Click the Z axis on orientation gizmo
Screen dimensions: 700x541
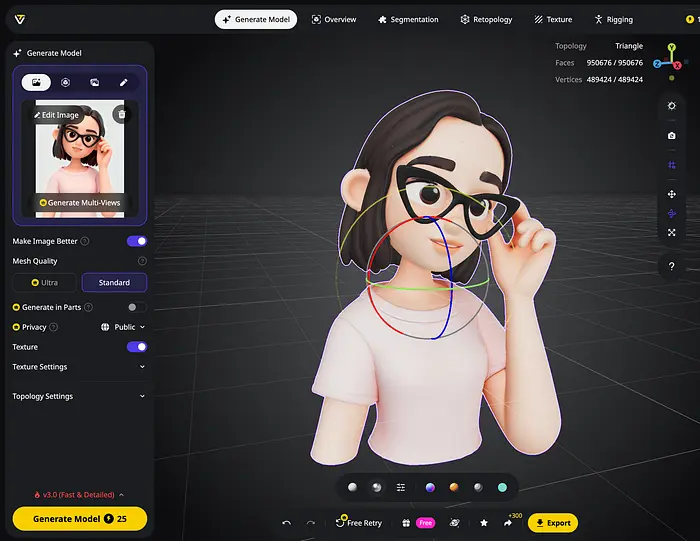[x=657, y=64]
